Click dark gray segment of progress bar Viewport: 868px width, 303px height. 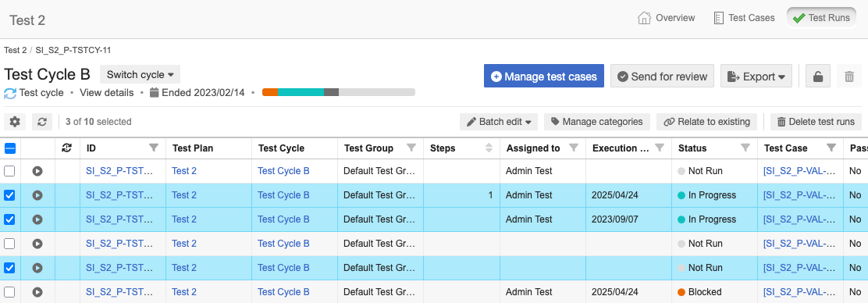coord(331,92)
